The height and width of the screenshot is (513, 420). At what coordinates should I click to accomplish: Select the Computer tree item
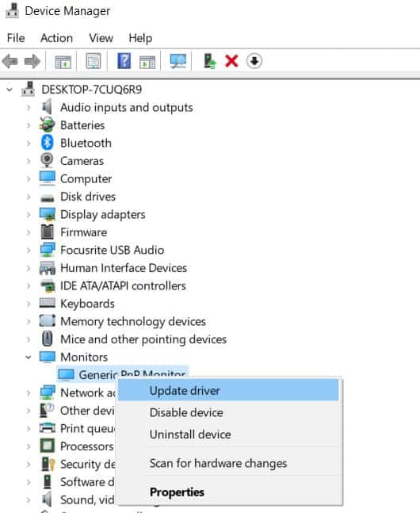[86, 178]
